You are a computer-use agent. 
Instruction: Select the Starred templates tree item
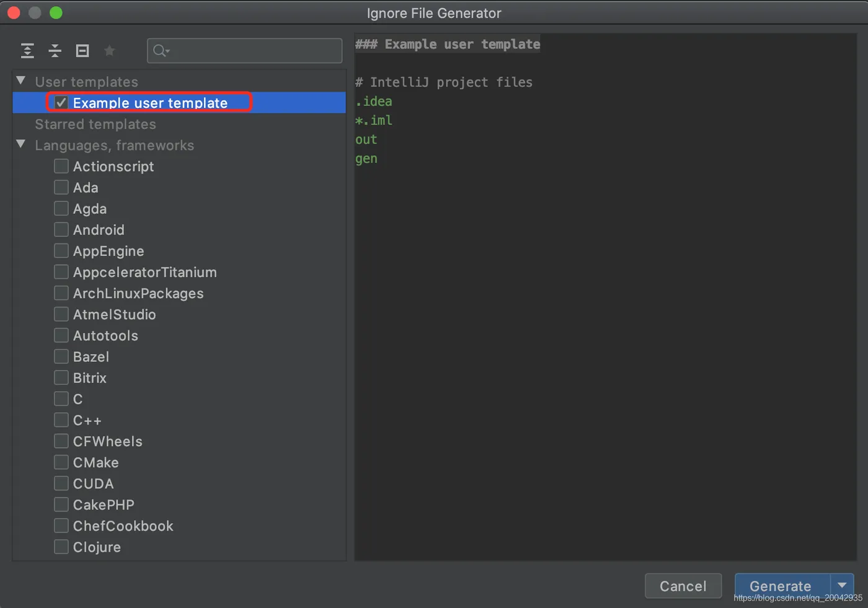[95, 124]
